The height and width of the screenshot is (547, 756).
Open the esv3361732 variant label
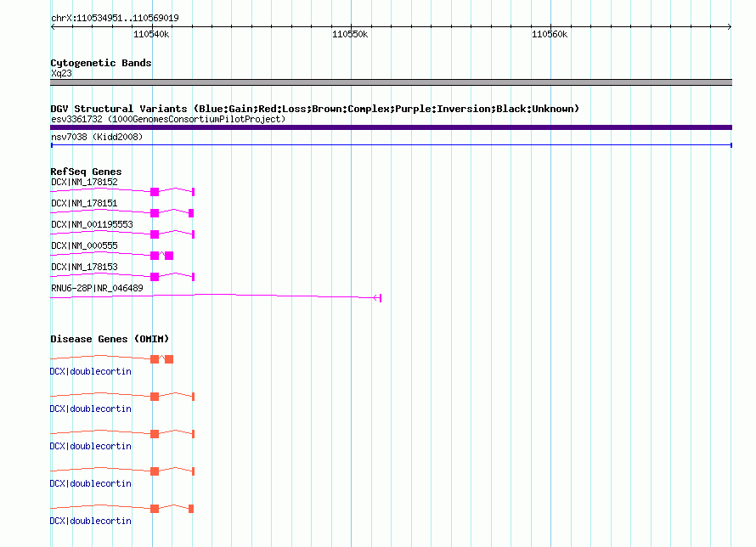point(168,119)
